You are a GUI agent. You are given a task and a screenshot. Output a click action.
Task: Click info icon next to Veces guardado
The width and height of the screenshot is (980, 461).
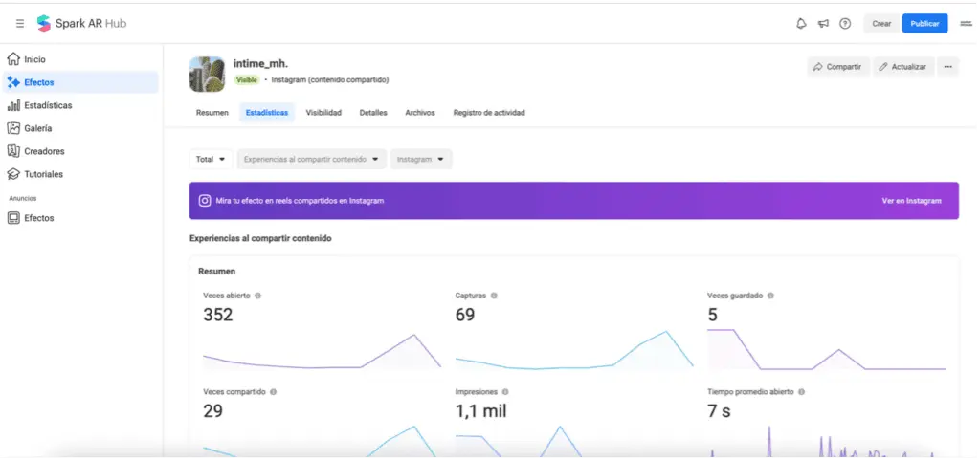[770, 296]
